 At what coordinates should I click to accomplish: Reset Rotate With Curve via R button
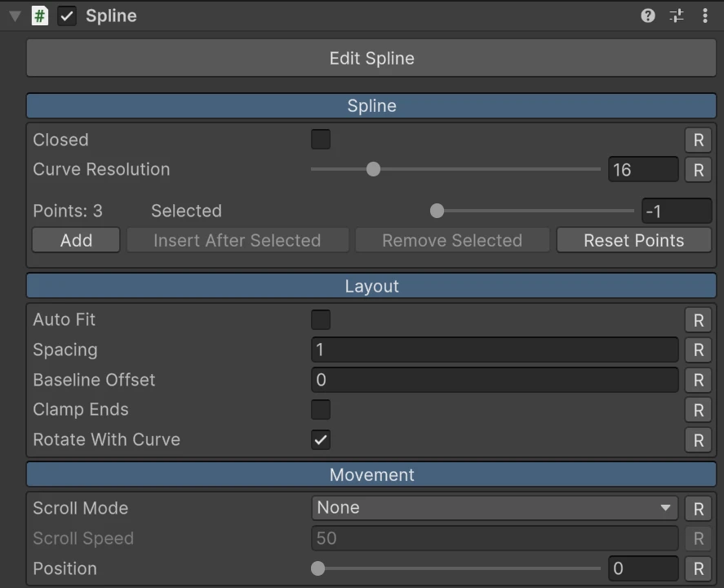pos(698,440)
